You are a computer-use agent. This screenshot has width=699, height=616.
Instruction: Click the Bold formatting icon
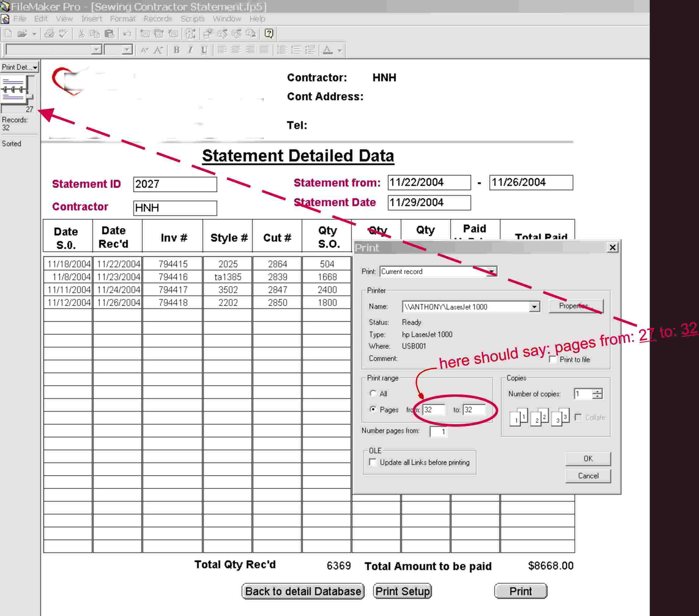[x=176, y=50]
